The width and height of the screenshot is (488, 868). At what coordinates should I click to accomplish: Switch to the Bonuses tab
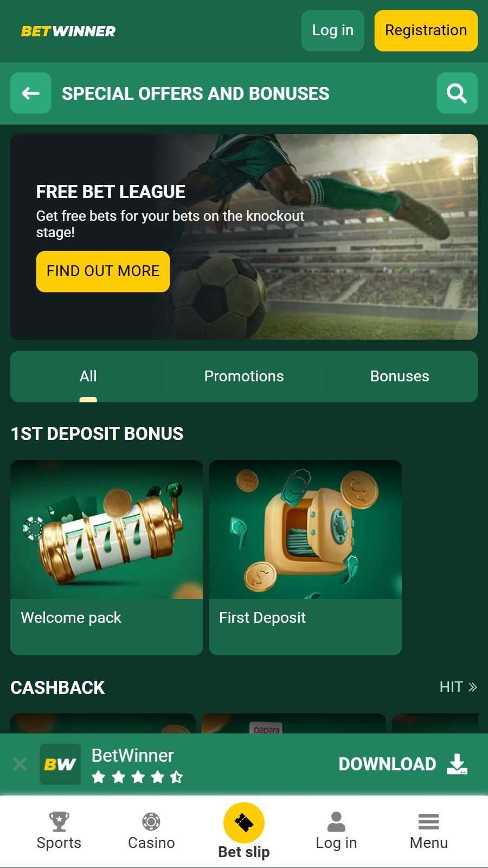[x=400, y=376]
